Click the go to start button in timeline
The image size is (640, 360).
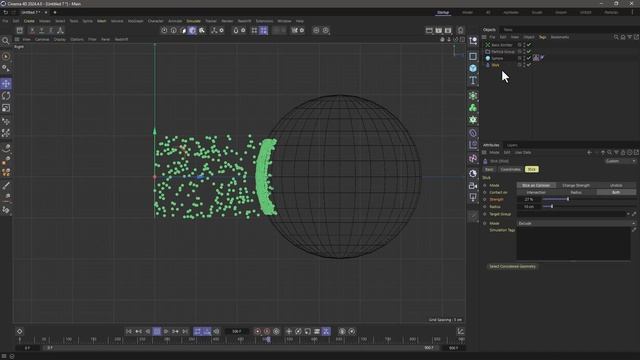click(129, 331)
